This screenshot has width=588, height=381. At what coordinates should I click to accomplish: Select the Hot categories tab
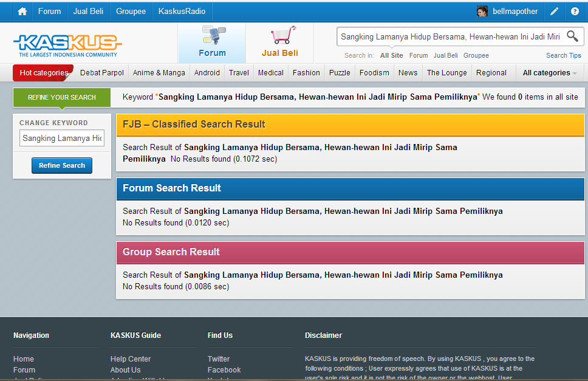pyautogui.click(x=44, y=73)
